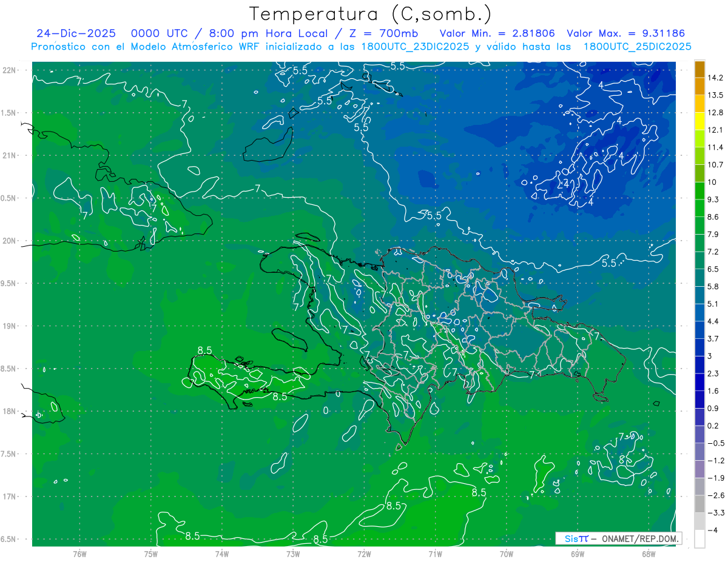Click the '21N' latitude axis label
This screenshot has width=728, height=562.
click(10, 156)
